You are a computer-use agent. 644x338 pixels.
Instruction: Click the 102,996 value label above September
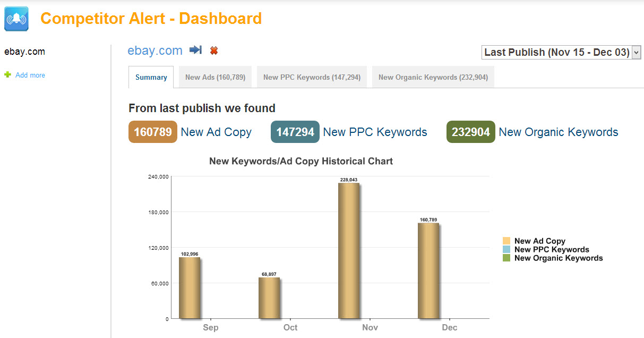tap(190, 254)
